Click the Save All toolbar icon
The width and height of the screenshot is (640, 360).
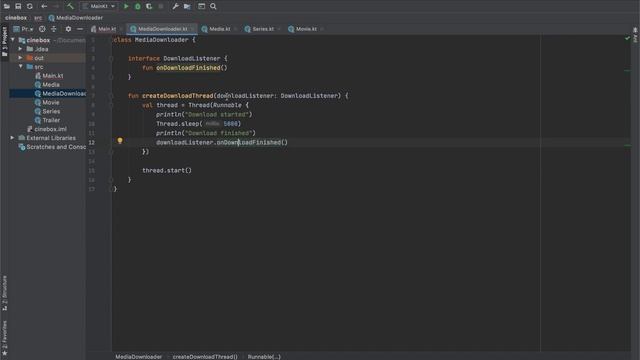pyautogui.click(x=18, y=6)
